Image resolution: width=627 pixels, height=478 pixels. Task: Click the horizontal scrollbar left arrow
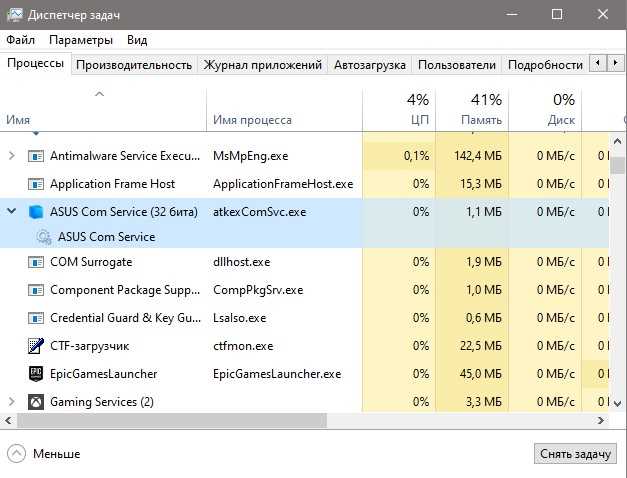[8, 420]
